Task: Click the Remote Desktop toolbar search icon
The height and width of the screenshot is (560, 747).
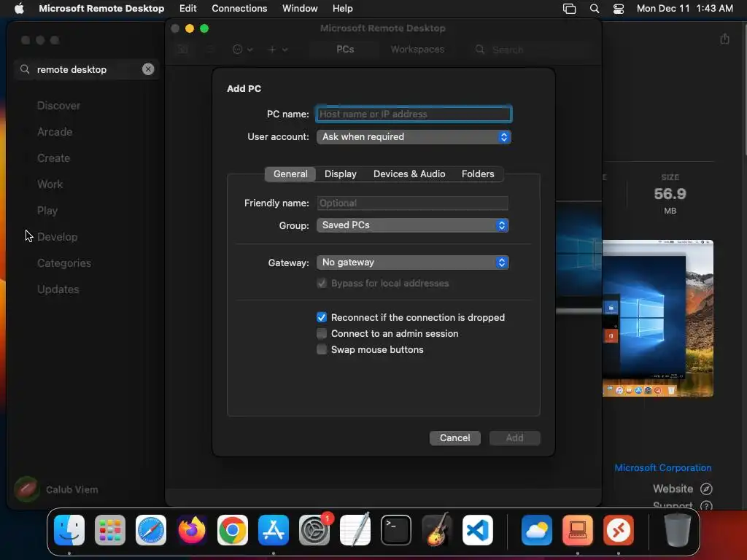Action: [480, 49]
